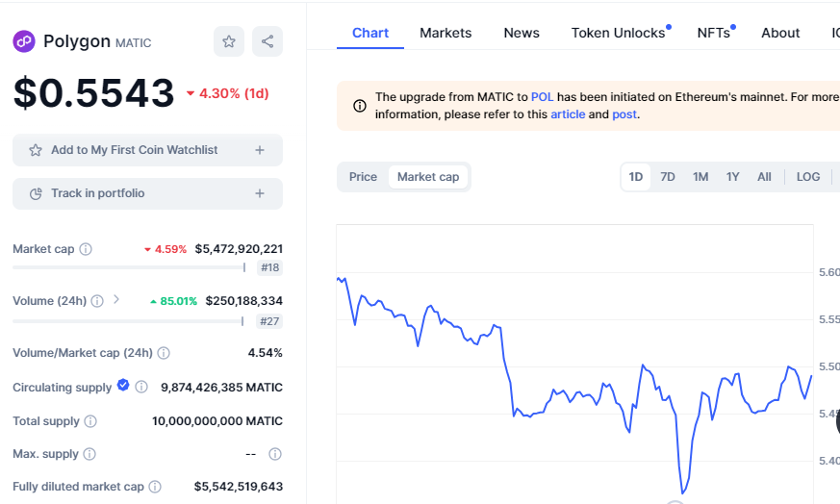Switch the chart to Price view

[x=363, y=177]
